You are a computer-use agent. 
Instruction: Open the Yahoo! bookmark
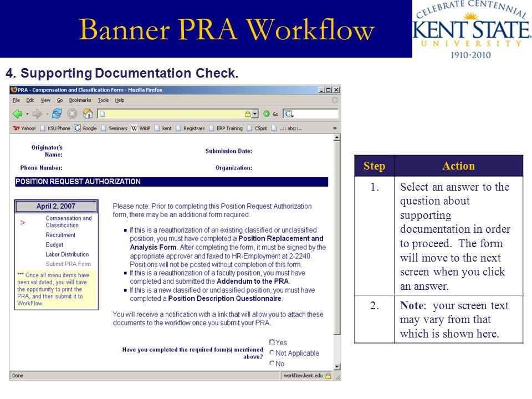pyautogui.click(x=24, y=128)
